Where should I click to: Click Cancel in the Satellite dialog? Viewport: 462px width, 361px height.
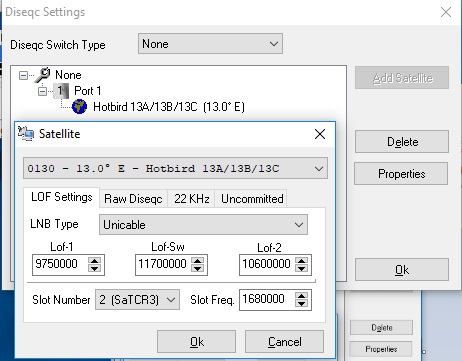(284, 342)
